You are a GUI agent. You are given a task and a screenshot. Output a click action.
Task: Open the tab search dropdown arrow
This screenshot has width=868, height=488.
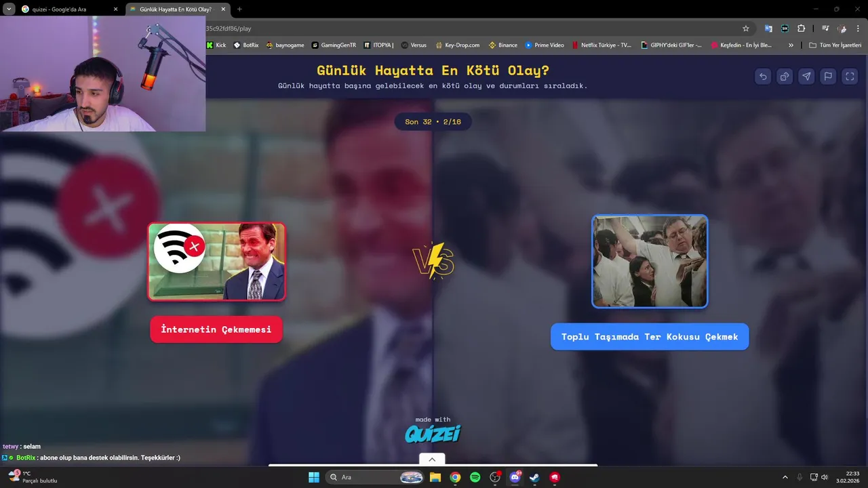[x=9, y=9]
